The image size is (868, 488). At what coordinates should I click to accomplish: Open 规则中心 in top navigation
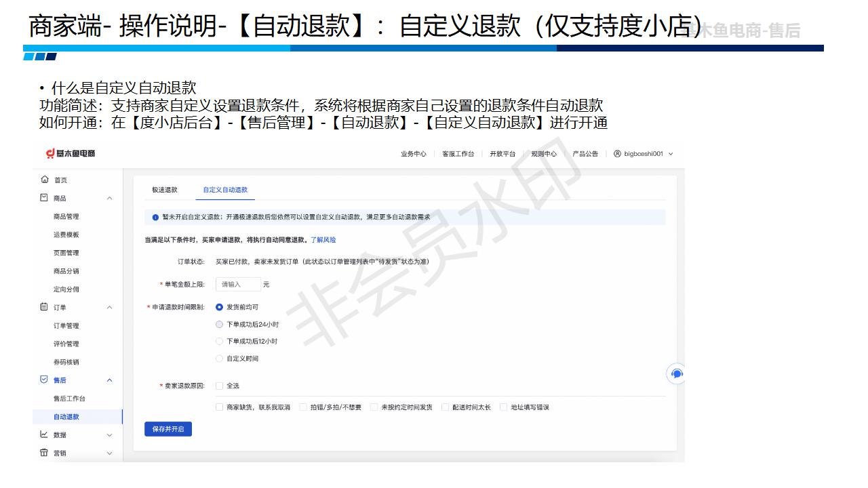(x=544, y=154)
